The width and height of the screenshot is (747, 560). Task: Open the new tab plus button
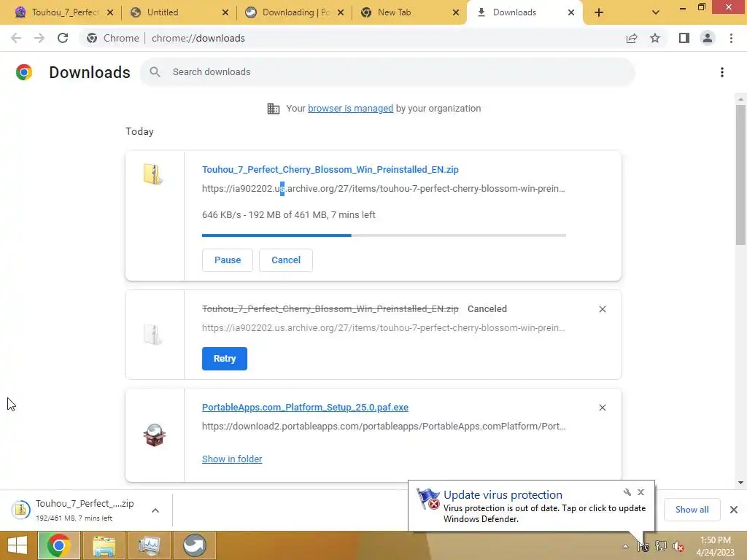(x=599, y=12)
